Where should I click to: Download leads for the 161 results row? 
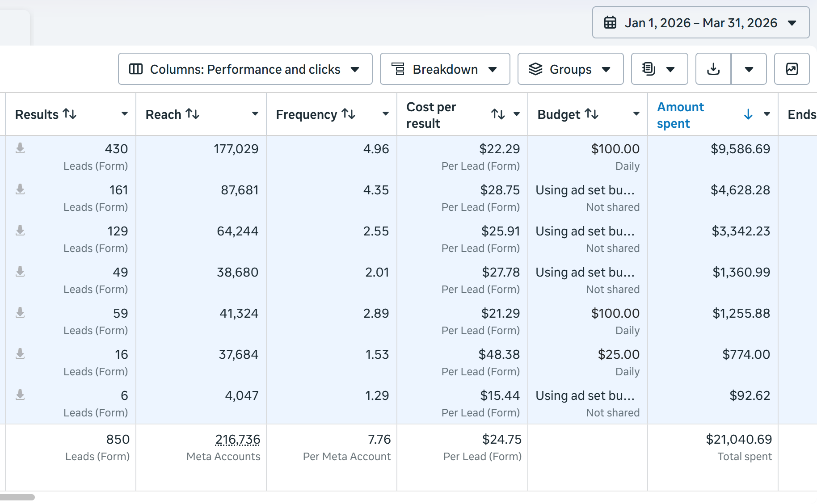coord(20,189)
